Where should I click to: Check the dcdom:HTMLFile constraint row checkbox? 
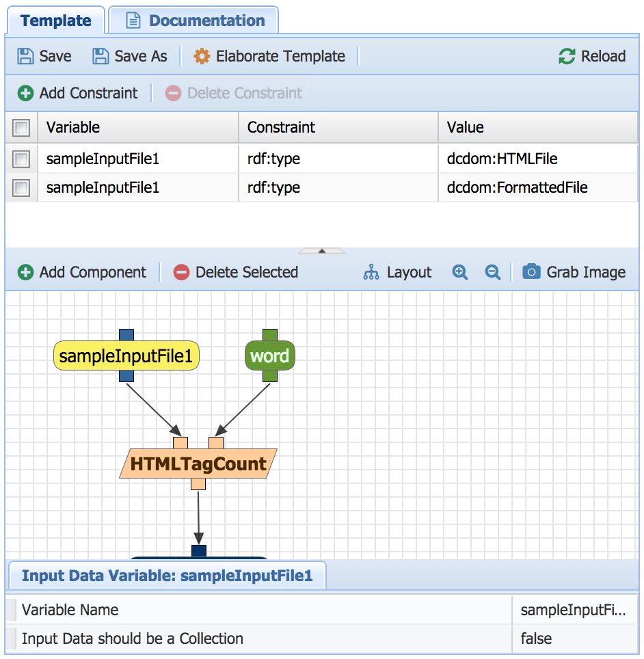(21, 159)
